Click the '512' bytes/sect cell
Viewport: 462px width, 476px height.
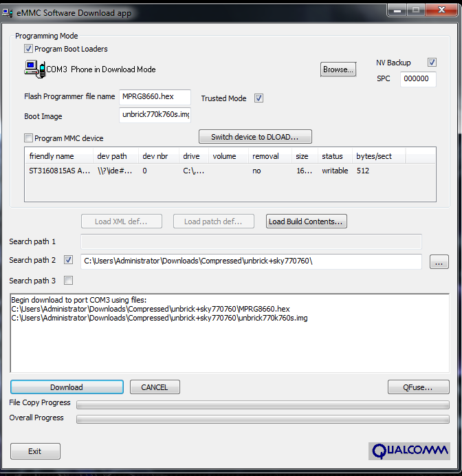tap(363, 171)
